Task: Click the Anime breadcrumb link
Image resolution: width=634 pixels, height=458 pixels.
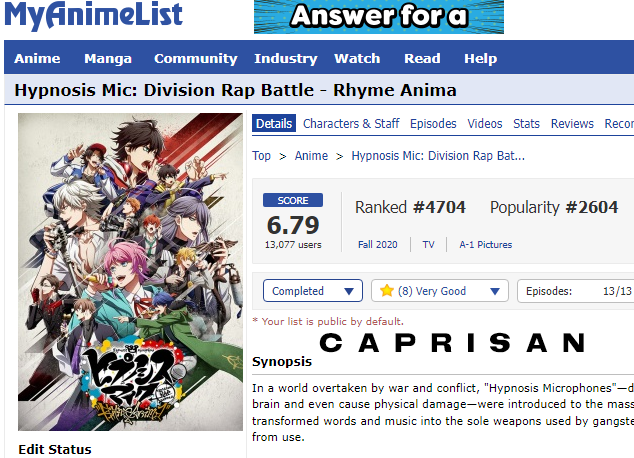Action: 311,156
